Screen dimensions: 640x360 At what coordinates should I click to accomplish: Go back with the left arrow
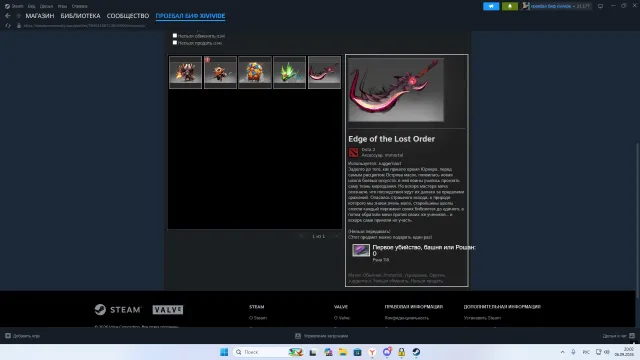8,16
